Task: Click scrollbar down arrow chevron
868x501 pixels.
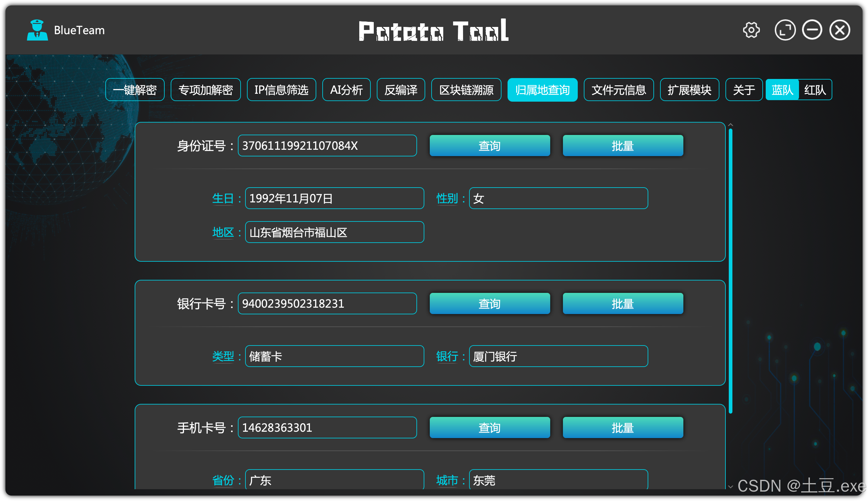Action: click(x=730, y=486)
